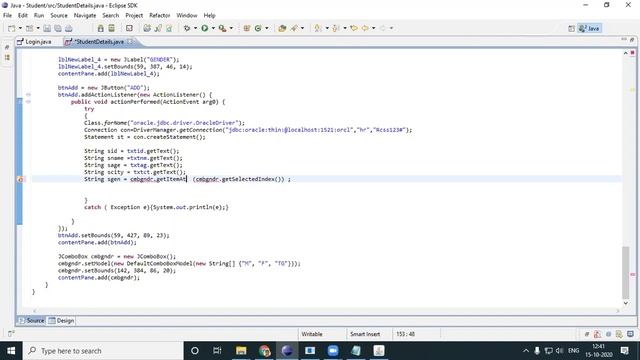Click the scroll down arrow
This screenshot has width=640, height=360.
[626, 303]
